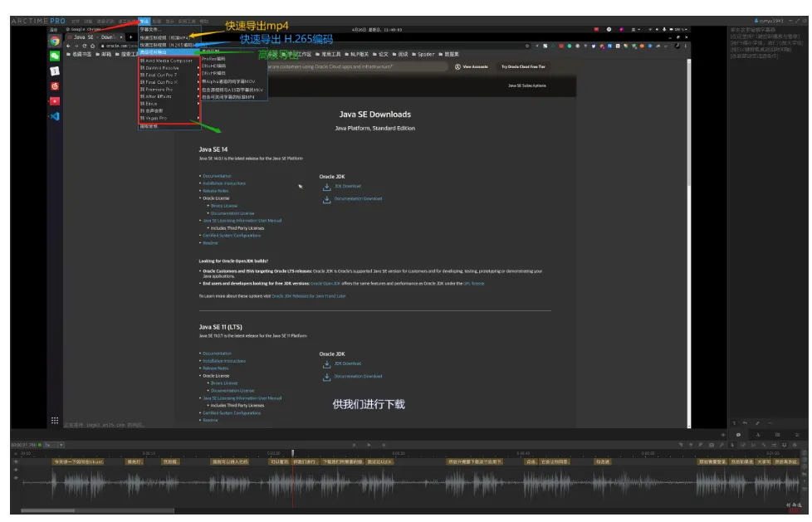The width and height of the screenshot is (812, 522).
Task: Open the 功能 menu
Action: [x=88, y=22]
